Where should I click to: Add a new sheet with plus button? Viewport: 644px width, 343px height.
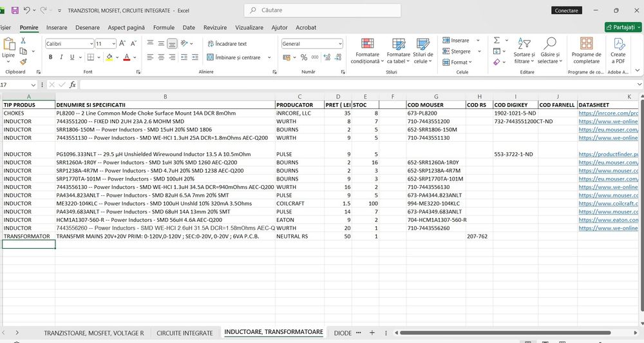[x=372, y=332]
